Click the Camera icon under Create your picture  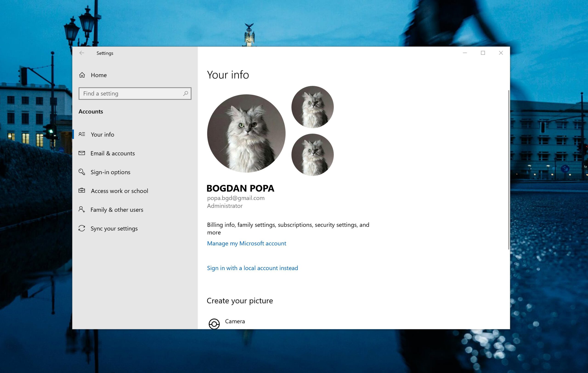pyautogui.click(x=214, y=324)
